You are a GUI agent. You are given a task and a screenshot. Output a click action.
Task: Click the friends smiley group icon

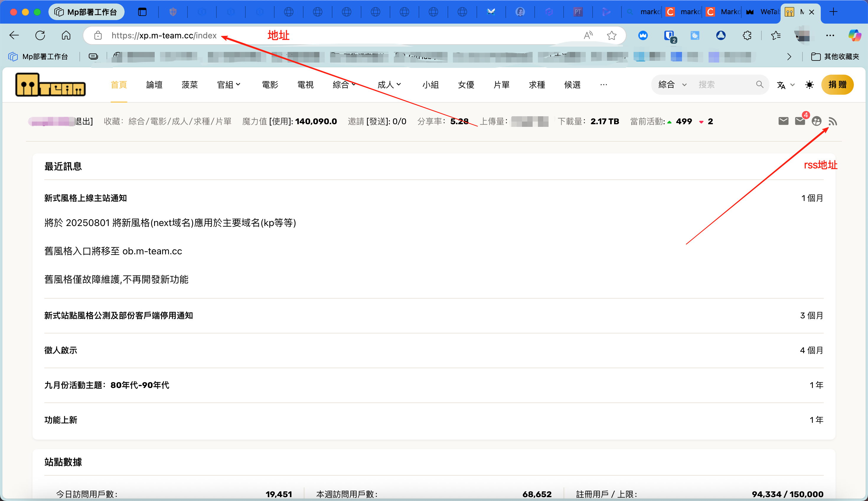(x=816, y=121)
